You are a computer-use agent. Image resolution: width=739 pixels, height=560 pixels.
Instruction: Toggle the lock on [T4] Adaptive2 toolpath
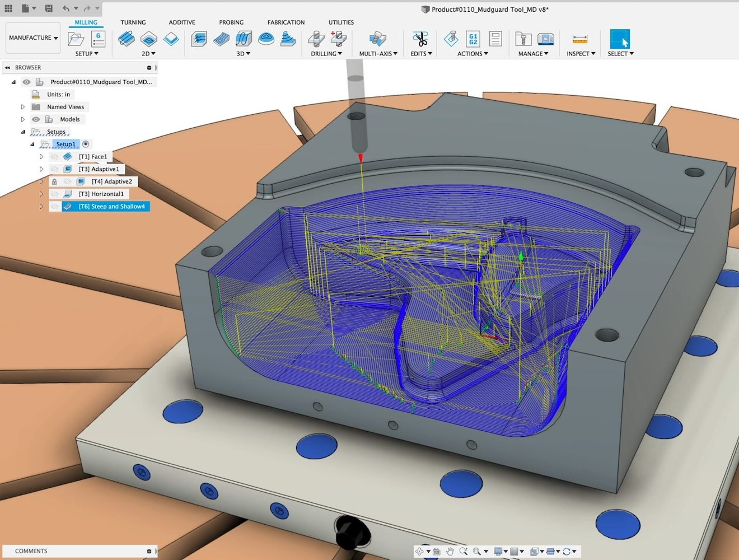click(x=54, y=181)
